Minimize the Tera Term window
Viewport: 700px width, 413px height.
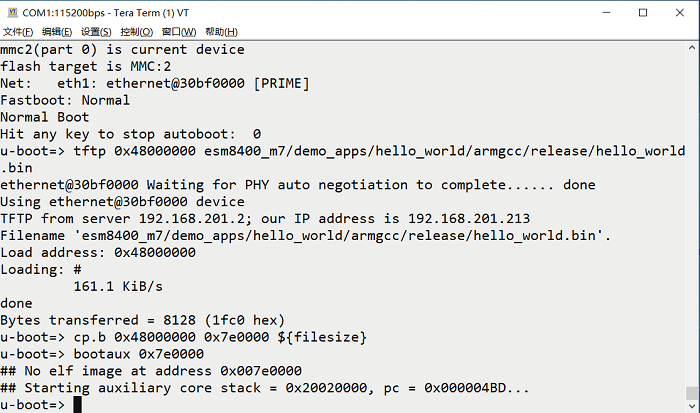coord(606,13)
